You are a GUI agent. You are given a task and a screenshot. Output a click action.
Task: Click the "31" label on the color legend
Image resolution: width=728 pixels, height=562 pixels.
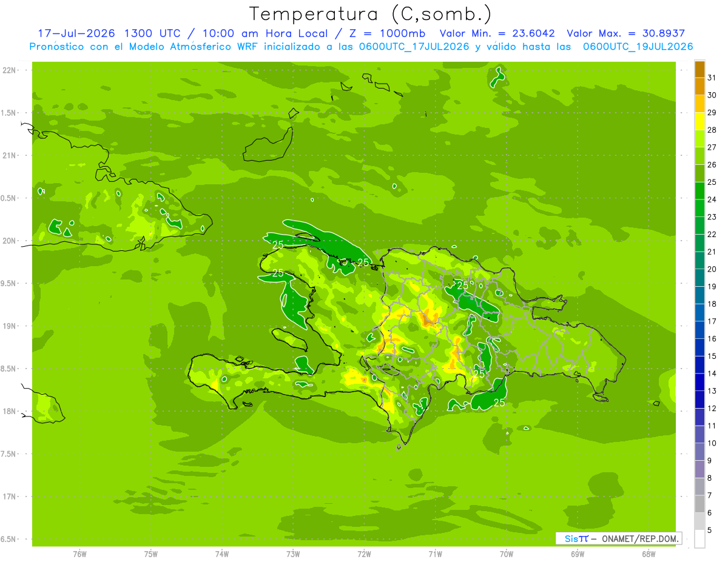(712, 78)
